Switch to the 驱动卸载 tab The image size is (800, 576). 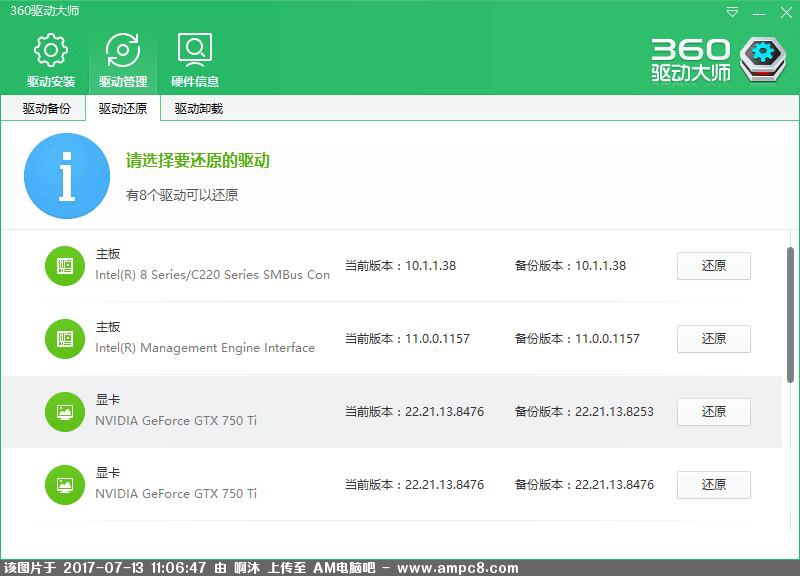199,108
